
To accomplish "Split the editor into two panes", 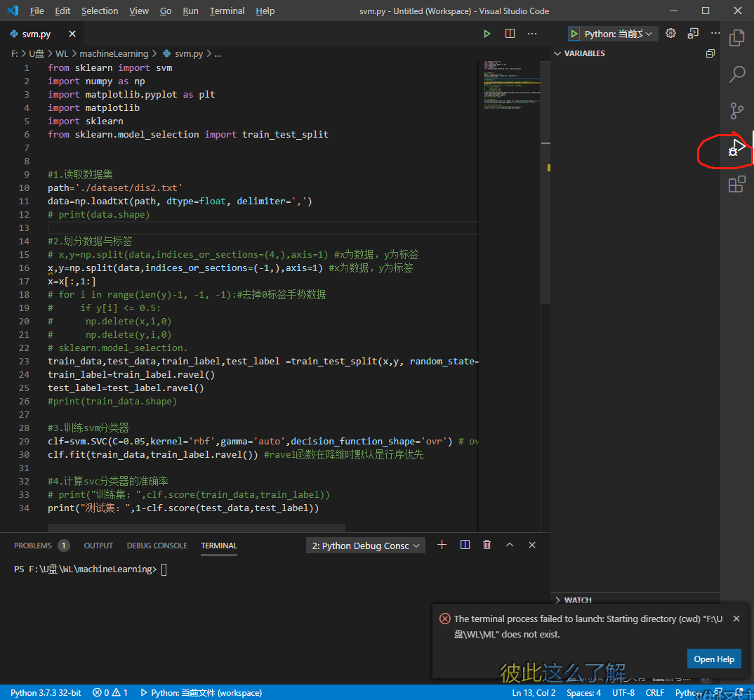I will tap(510, 33).
